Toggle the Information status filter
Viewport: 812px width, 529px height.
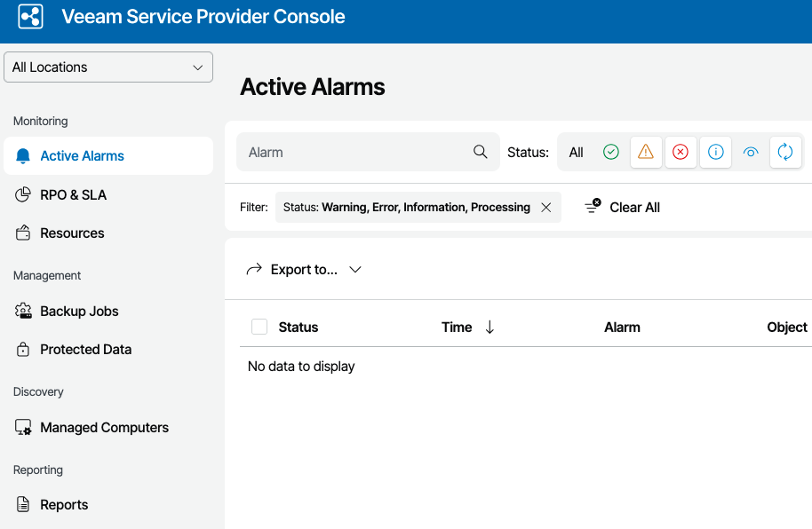coord(716,152)
